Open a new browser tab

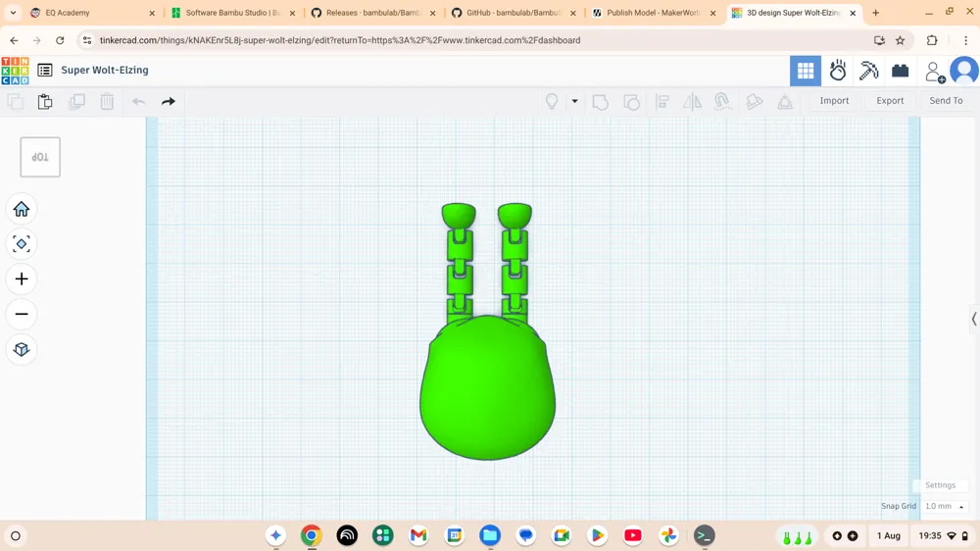[875, 13]
